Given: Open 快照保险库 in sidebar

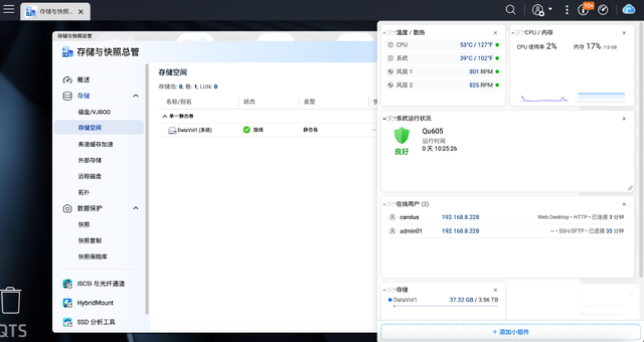Looking at the screenshot, I should pos(92,257).
